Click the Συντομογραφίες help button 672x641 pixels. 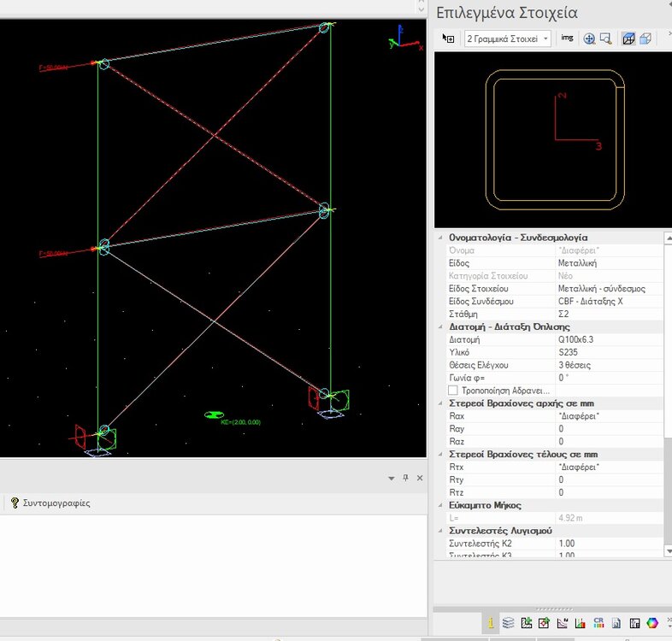50,503
